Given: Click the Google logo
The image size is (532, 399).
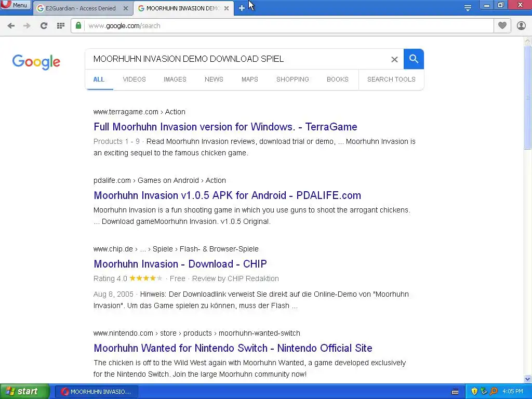Looking at the screenshot, I should coord(36,62).
